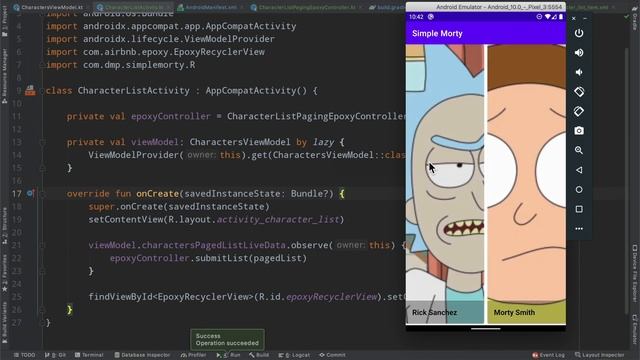
Task: Minimize the emulator toolbar
Action: coord(584,18)
